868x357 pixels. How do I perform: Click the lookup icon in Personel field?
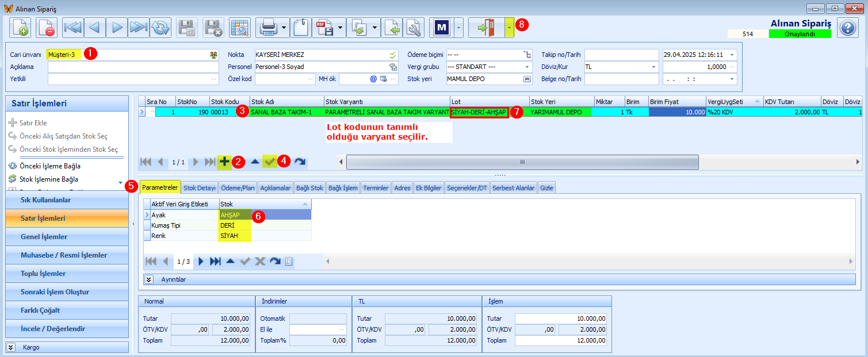393,67
